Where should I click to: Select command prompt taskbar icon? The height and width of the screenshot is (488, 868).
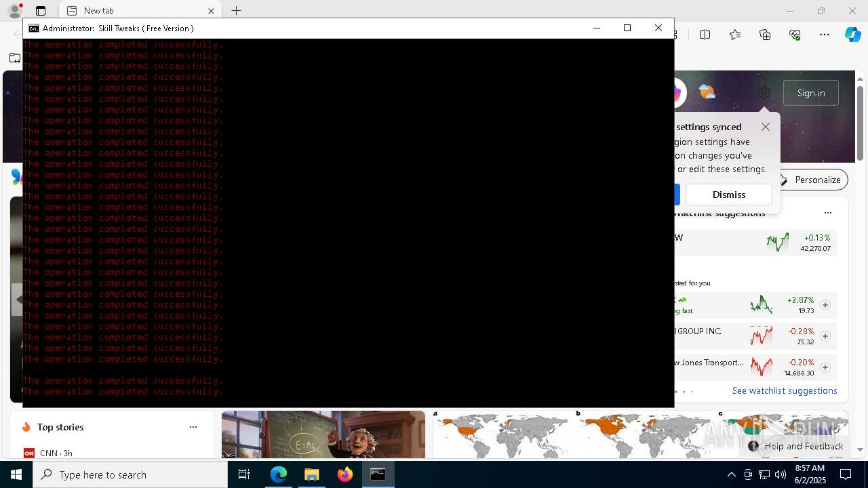pyautogui.click(x=378, y=474)
